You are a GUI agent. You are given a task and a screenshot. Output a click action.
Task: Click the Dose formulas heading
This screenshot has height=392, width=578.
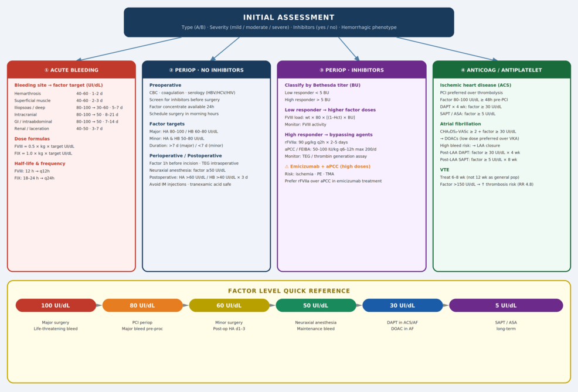tap(32, 139)
